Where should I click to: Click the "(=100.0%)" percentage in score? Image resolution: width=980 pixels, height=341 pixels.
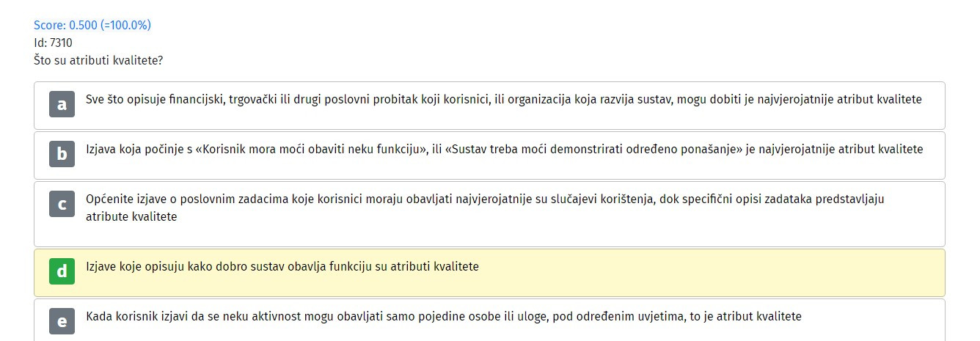[125, 25]
